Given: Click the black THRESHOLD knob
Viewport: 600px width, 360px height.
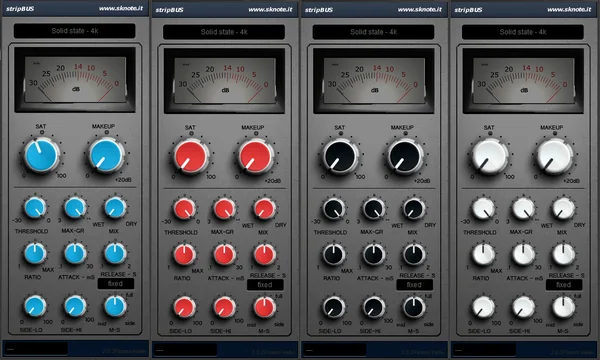Looking at the screenshot, I should 334,209.
